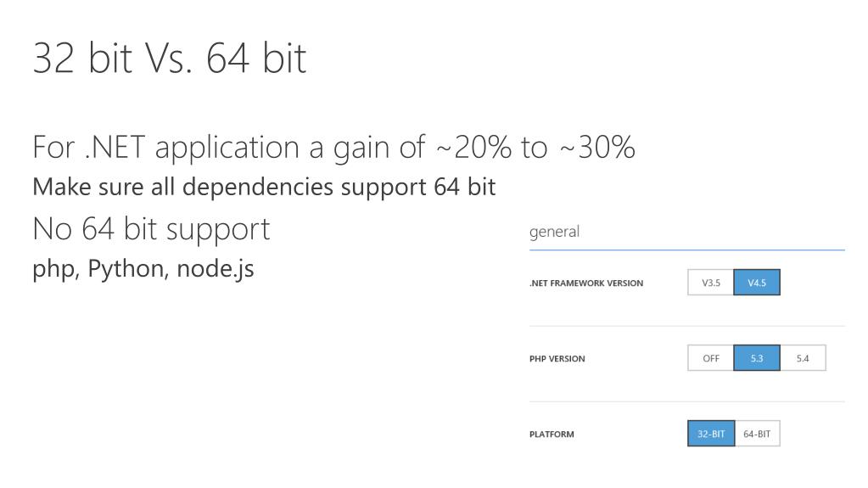Click the ~30% figure in the gain line
This screenshot has height=488, width=868.
tap(596, 148)
